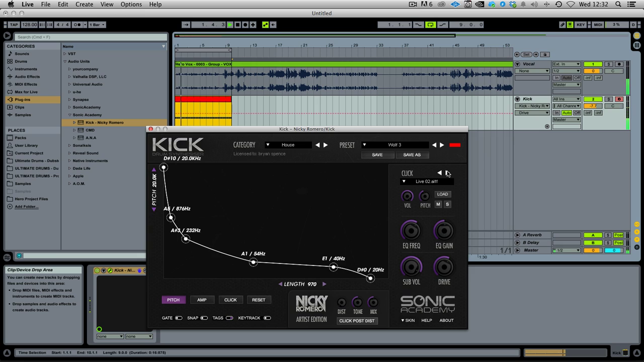Viewport: 644px width, 362px height.
Task: Open the HELP link in Kick plugin
Action: click(427, 320)
